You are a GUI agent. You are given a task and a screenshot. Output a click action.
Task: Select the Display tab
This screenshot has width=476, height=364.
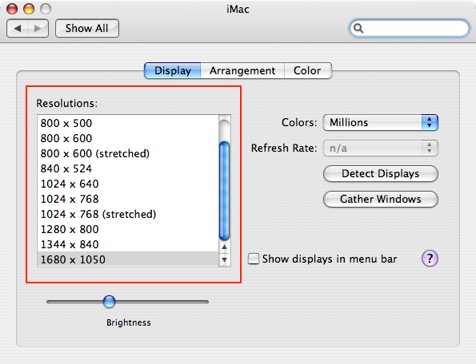click(173, 71)
